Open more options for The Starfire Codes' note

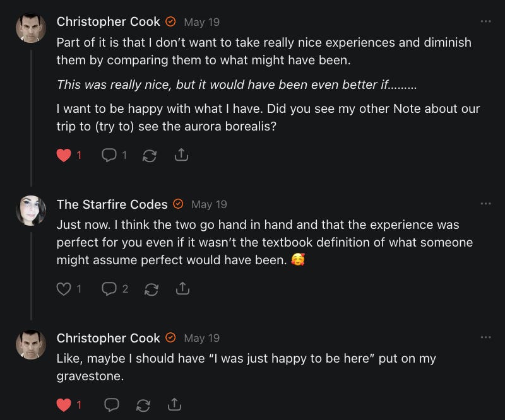click(x=485, y=204)
